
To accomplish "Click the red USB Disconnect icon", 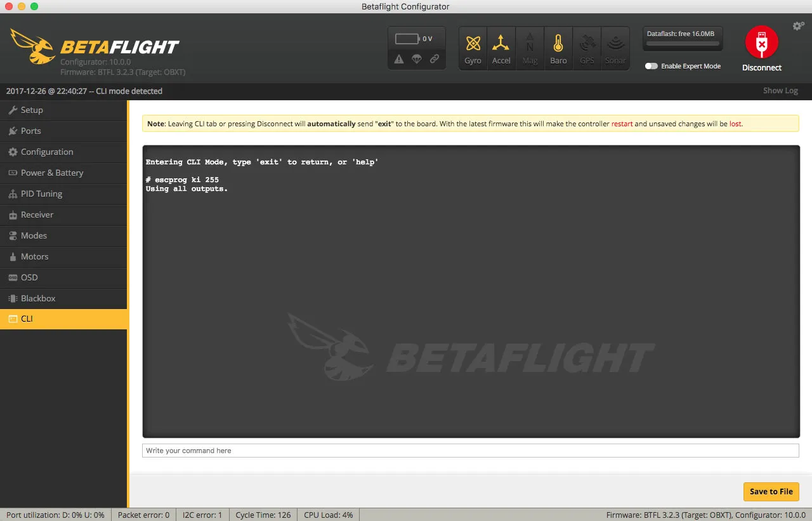I will click(x=761, y=42).
